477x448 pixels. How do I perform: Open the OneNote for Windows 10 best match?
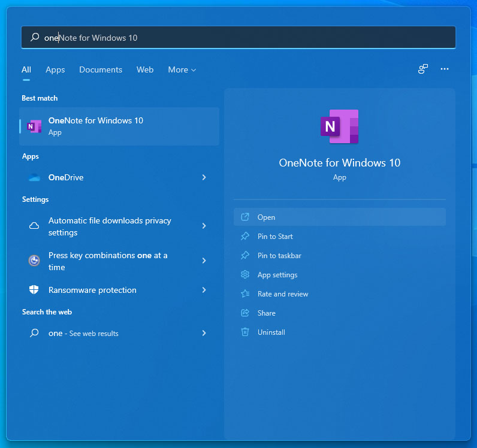119,126
